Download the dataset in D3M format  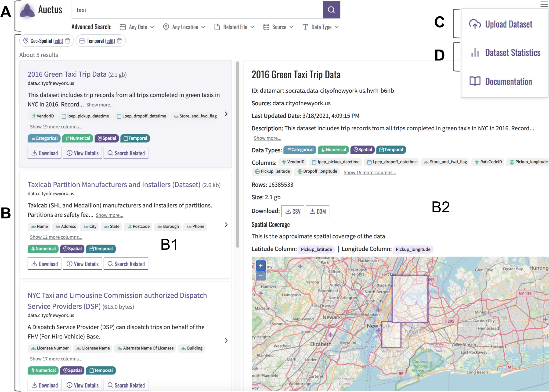[x=317, y=211]
